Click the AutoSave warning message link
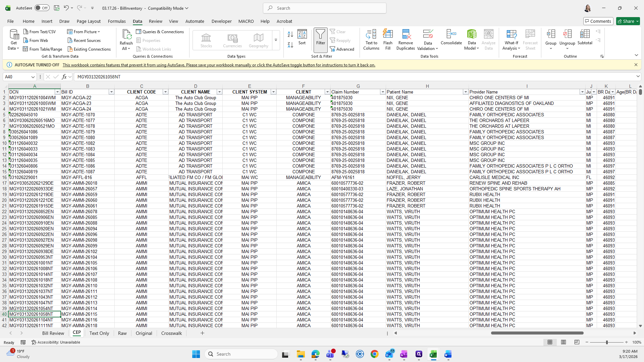 coord(219,65)
